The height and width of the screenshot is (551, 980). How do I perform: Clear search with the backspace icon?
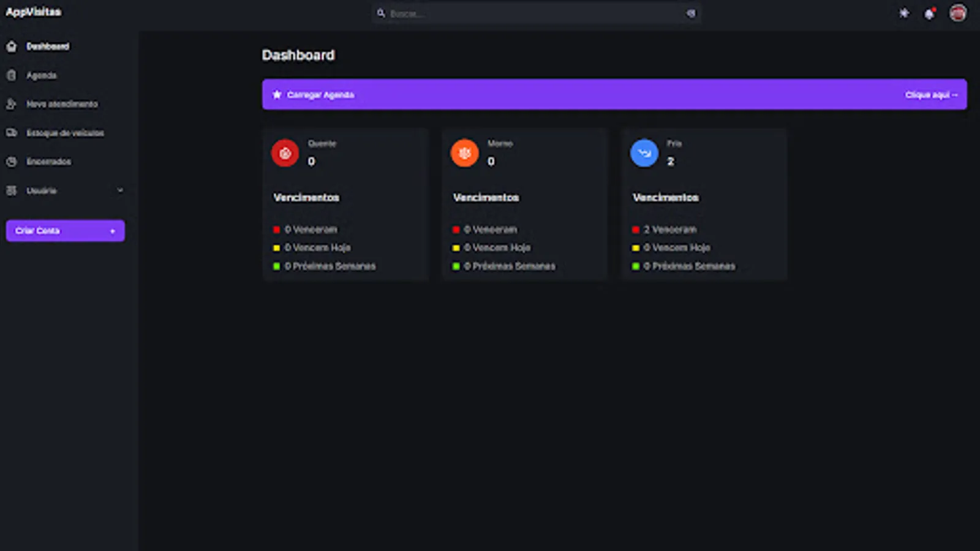(691, 13)
